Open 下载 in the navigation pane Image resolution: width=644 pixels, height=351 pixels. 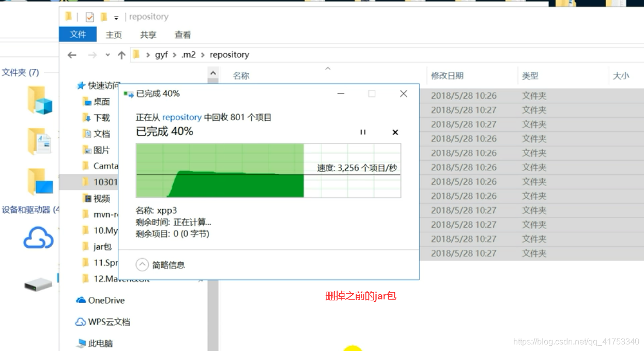[x=97, y=118]
